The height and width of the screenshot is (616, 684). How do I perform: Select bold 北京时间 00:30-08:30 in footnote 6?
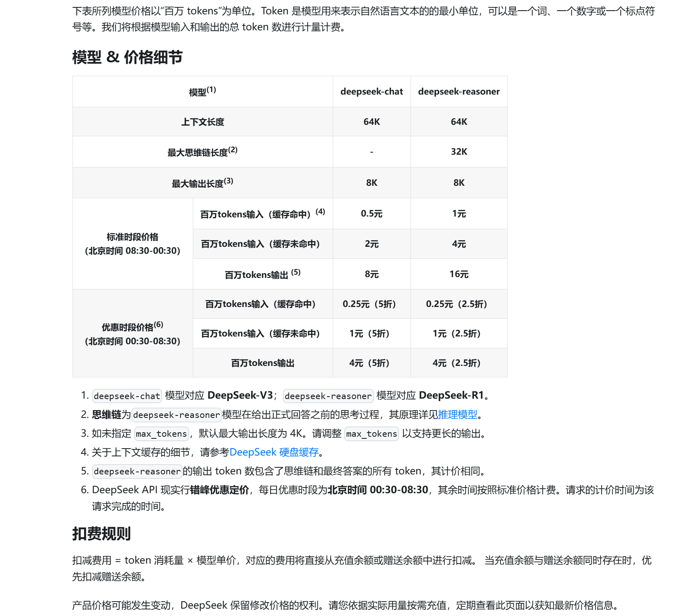(x=378, y=490)
